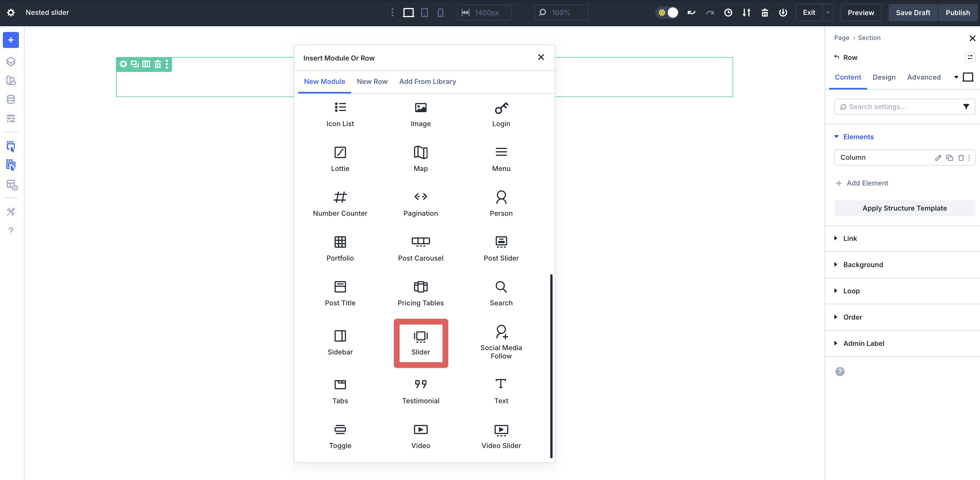Image resolution: width=980 pixels, height=480 pixels.
Task: Open the revision history clock icon
Action: [x=729, y=13]
